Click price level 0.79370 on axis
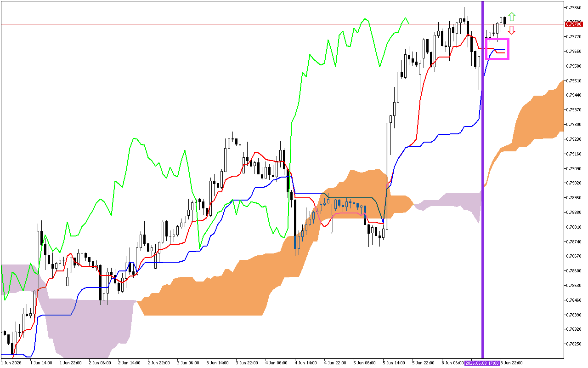 point(574,110)
